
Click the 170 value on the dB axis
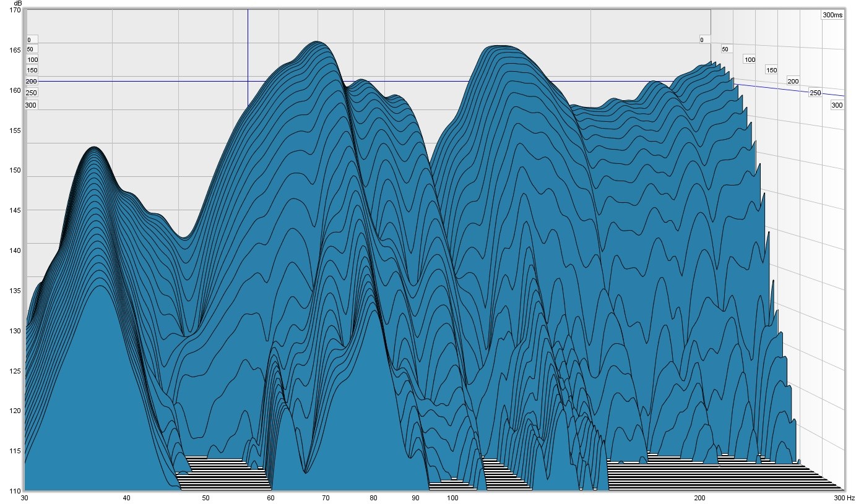(16, 10)
